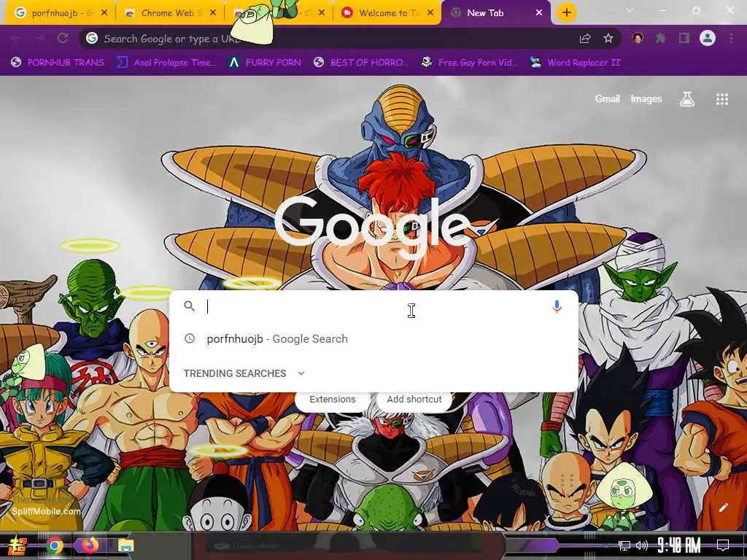Click the Add shortcut tile

[x=414, y=400]
